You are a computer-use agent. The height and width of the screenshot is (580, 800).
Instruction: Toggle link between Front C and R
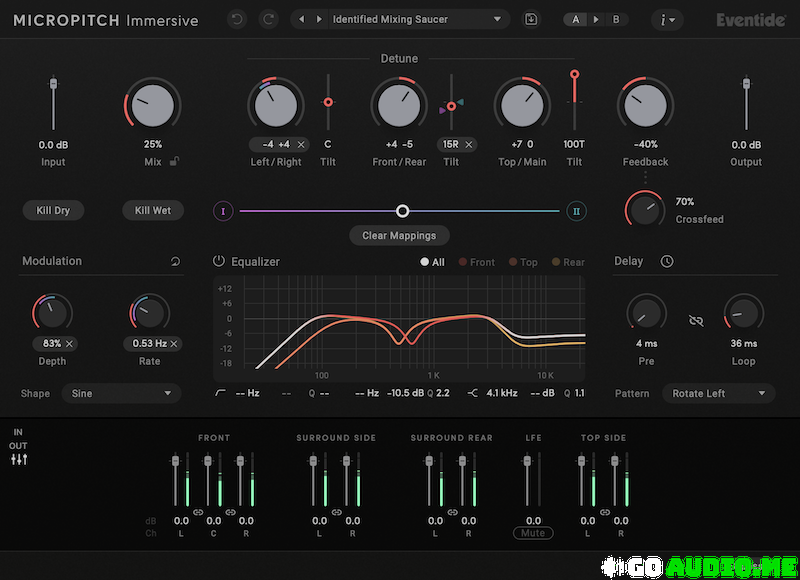coord(231,512)
